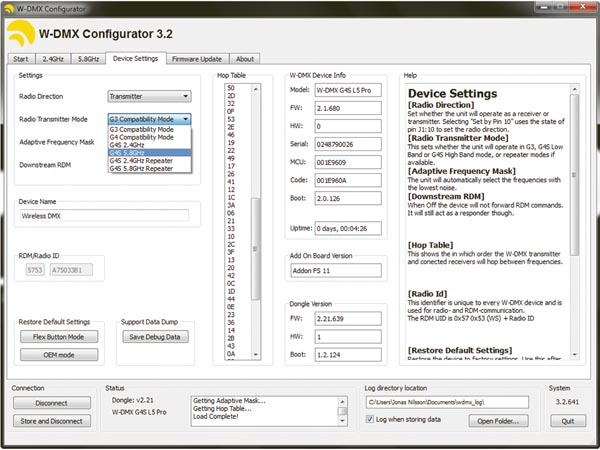
Task: Click the OEM mode button
Action: (59, 355)
